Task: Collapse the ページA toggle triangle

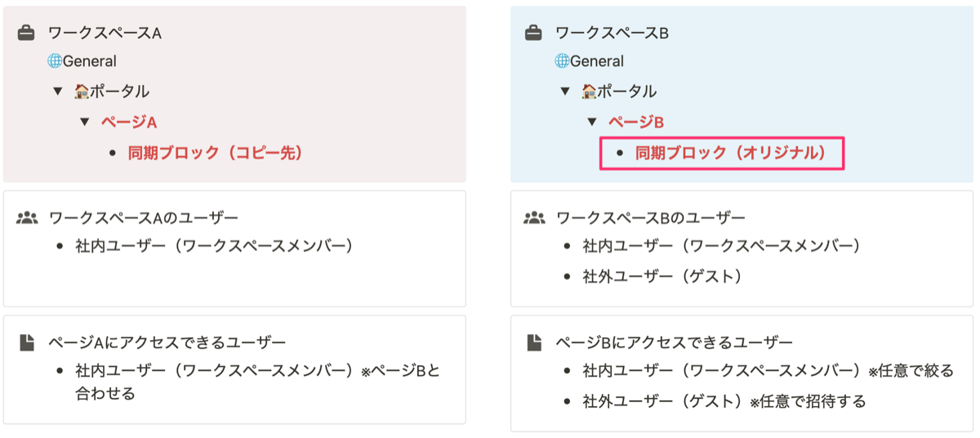Action: pos(84,122)
